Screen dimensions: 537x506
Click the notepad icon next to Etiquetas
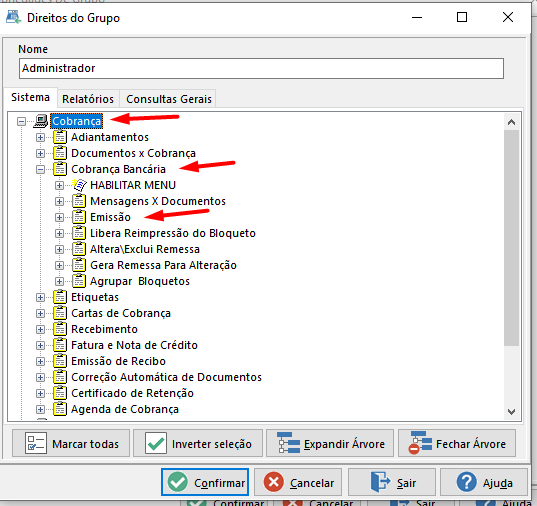coord(60,297)
